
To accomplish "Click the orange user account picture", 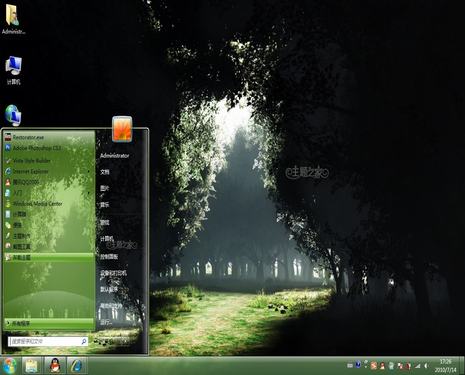I will 122,129.
